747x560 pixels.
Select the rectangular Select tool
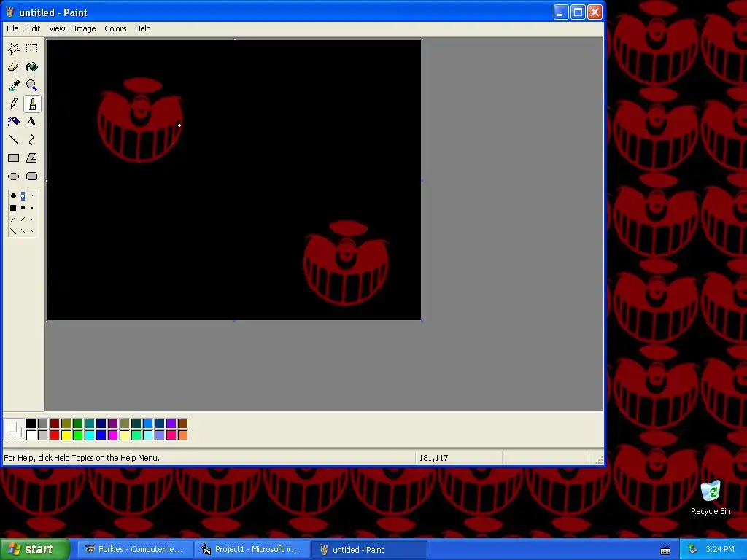32,49
